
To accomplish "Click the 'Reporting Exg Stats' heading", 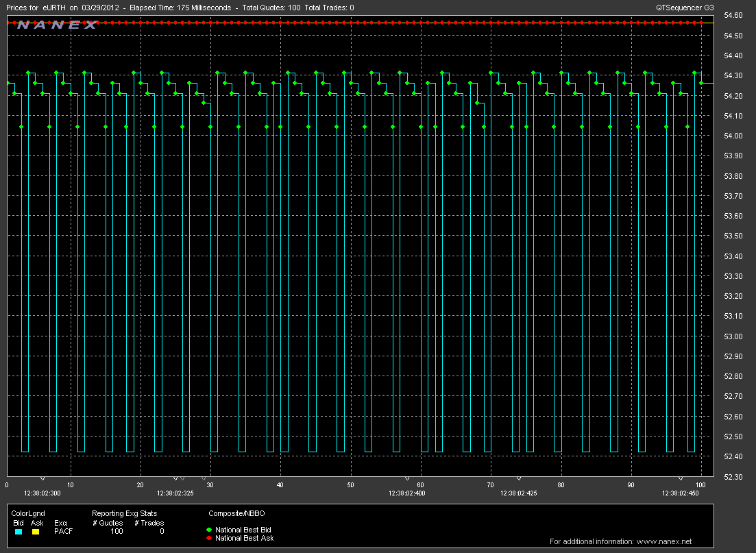I will [x=124, y=513].
